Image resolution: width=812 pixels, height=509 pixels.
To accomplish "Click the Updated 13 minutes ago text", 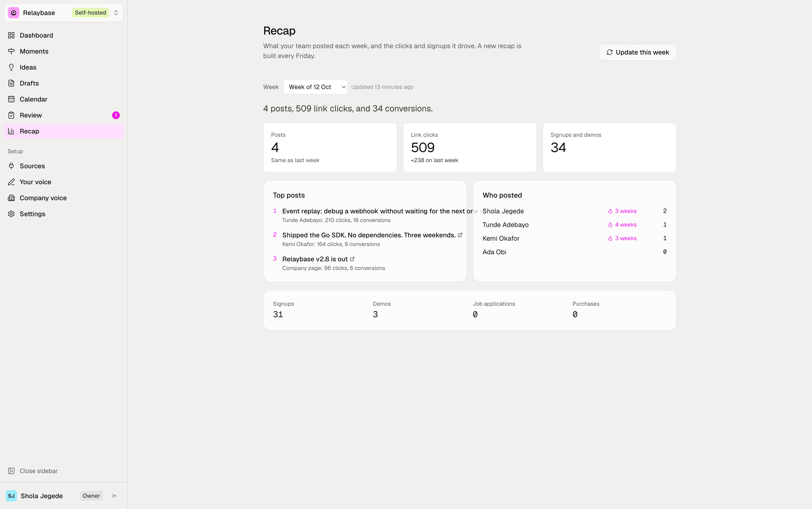I will 382,87.
